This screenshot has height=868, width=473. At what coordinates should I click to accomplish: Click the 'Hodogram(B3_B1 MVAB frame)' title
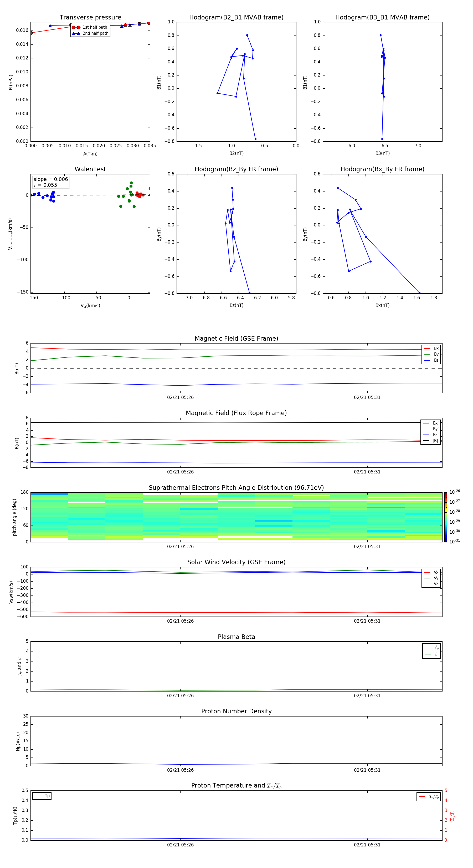[382, 17]
